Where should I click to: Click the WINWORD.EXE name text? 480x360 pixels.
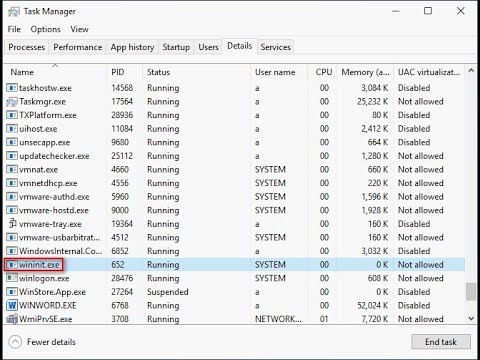48,305
